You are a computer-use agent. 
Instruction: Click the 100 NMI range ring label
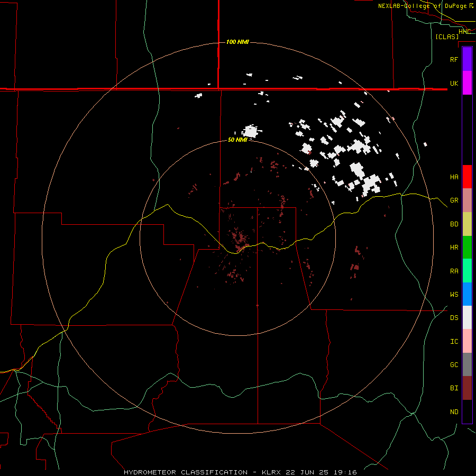click(237, 42)
